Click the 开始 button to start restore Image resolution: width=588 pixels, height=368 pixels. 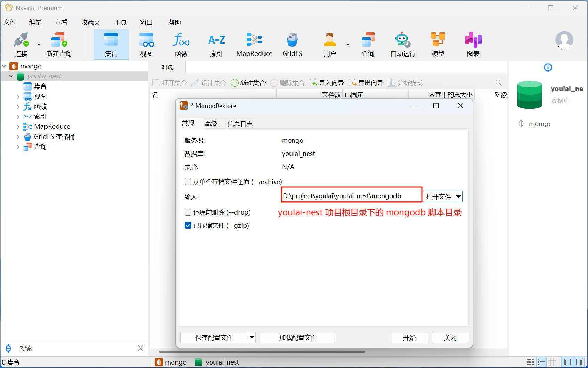[409, 337]
